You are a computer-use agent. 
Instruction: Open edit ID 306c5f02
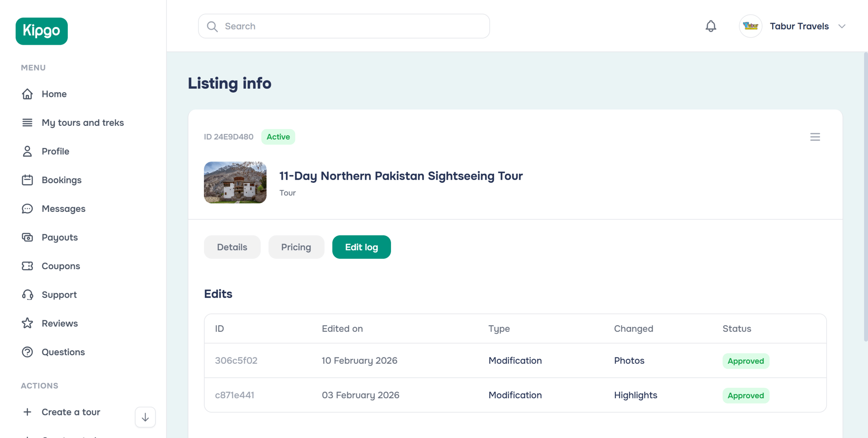[x=236, y=361]
